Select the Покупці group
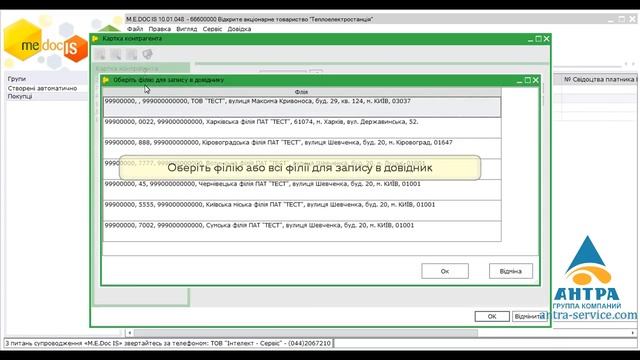 20,97
